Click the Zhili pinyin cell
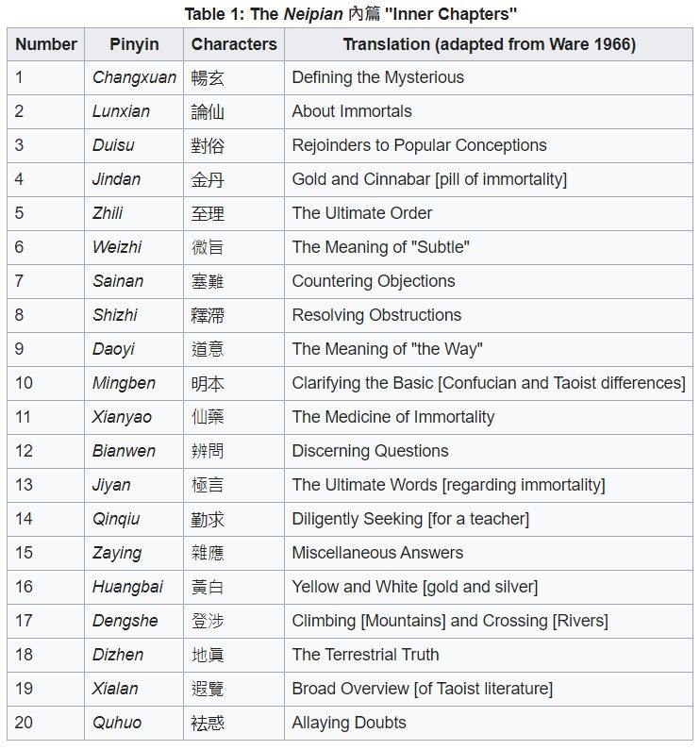This screenshot has width=700, height=750. (x=108, y=213)
